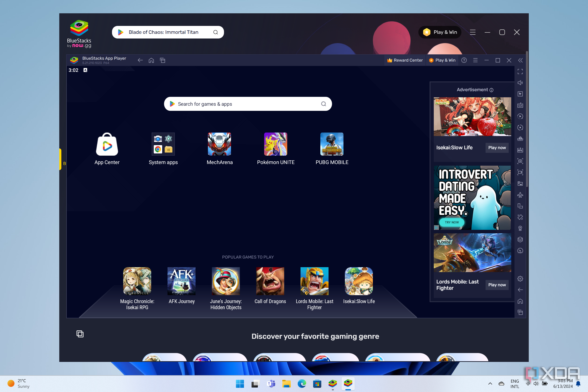This screenshot has width=588, height=392.
Task: Enter fullscreen mode from the sidebar
Action: 520,72
